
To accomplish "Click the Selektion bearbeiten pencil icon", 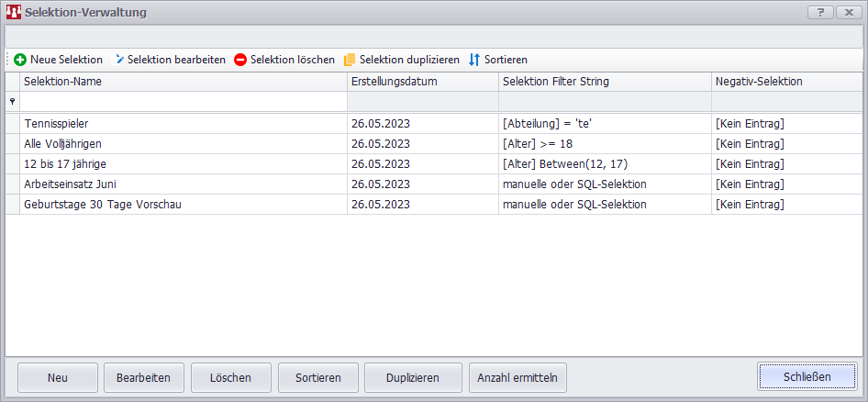I will [x=119, y=60].
